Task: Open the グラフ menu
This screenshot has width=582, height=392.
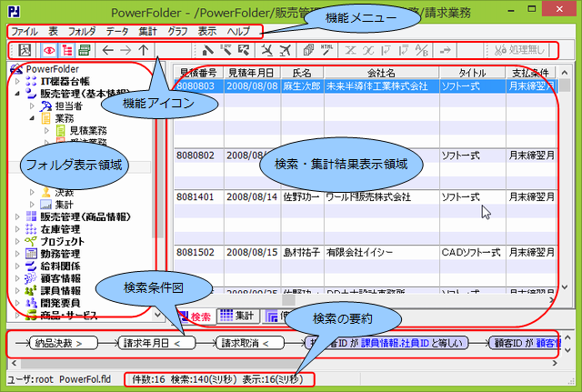Action: [177, 32]
